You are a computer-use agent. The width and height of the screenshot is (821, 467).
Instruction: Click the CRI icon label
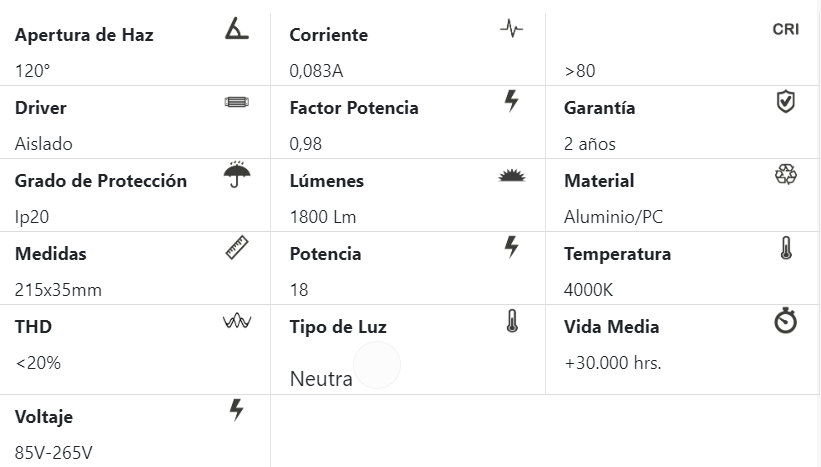(x=786, y=29)
